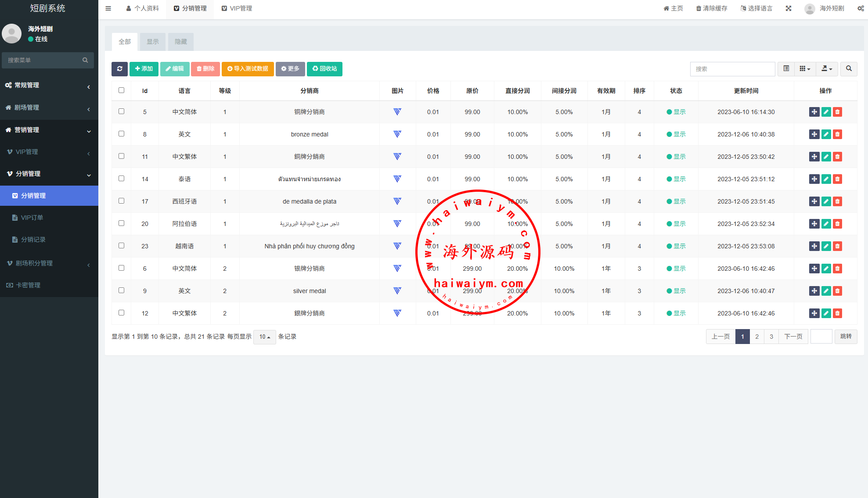The width and height of the screenshot is (868, 498).
Task: Click the magnifier advanced search button
Action: click(849, 69)
